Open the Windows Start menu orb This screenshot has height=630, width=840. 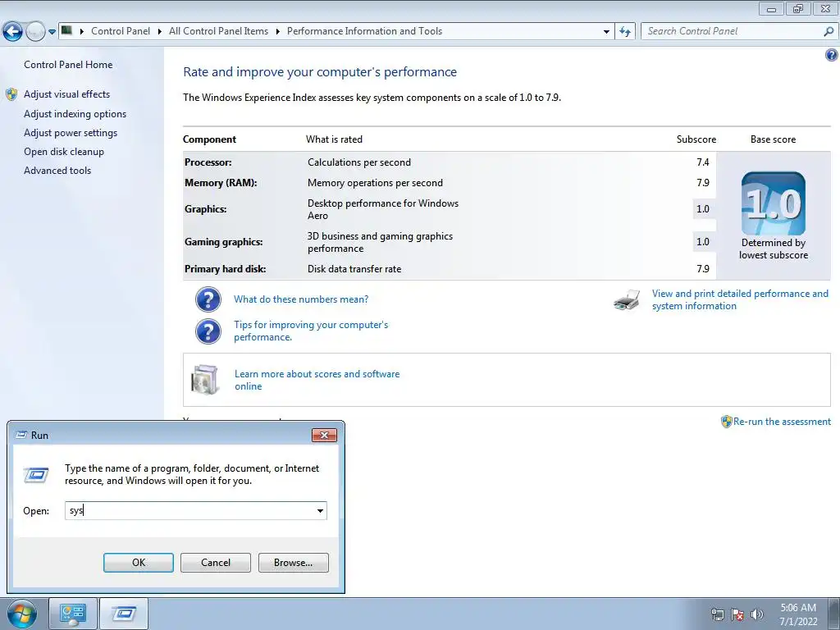(22, 614)
